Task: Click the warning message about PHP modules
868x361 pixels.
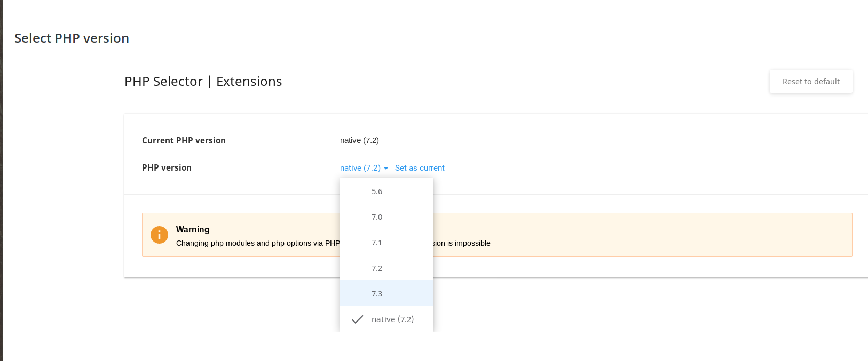Action: pyautogui.click(x=256, y=243)
